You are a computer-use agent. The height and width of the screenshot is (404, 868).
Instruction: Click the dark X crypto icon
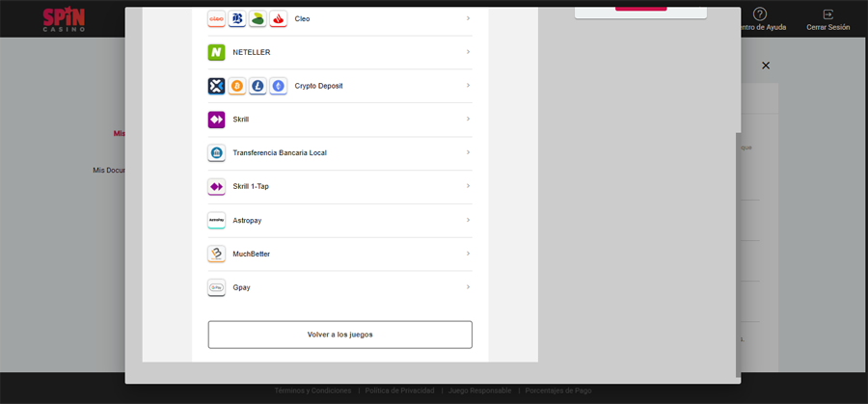click(x=216, y=86)
